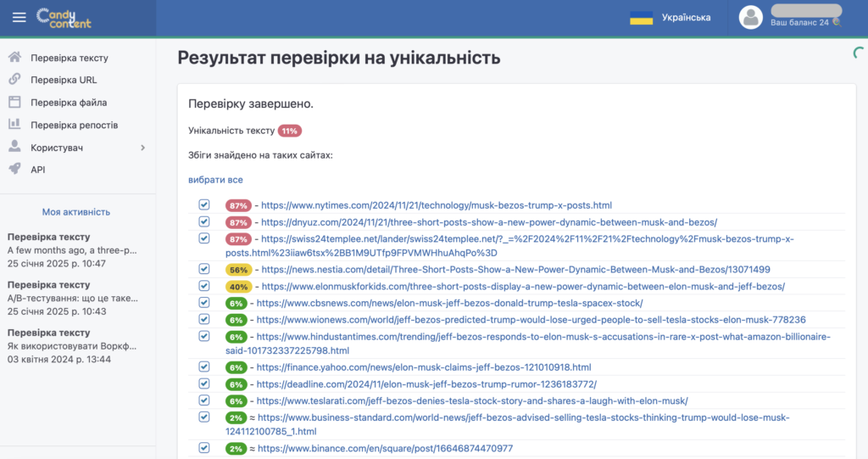Open the hamburger menu
868x459 pixels.
(x=19, y=17)
